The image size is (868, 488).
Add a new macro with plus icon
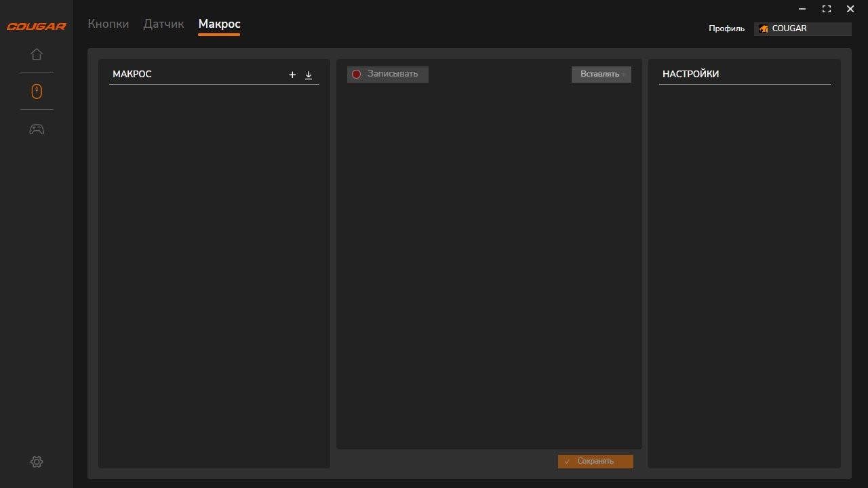click(292, 75)
